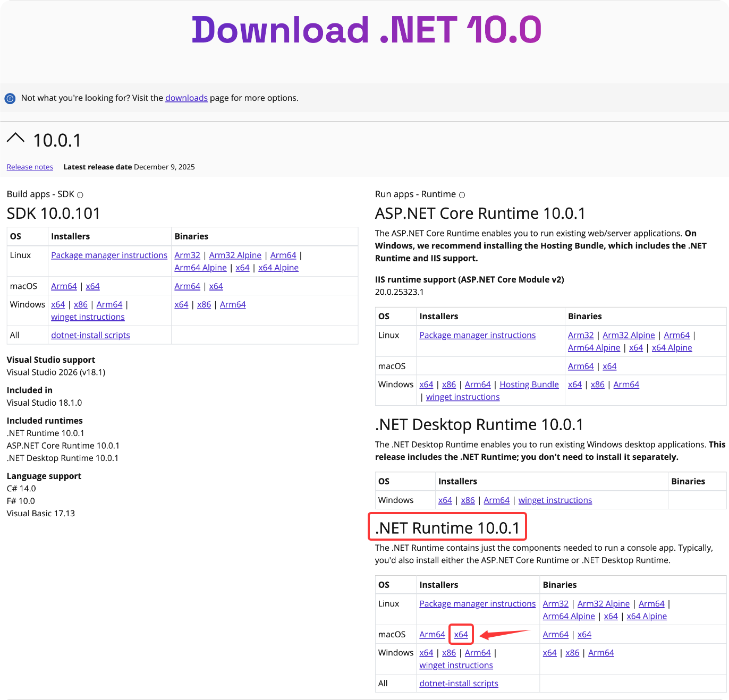Download SDK Windows x64 installer

point(58,305)
